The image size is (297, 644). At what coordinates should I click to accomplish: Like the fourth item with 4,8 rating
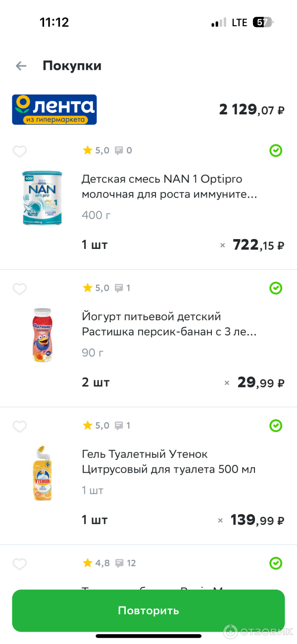coord(19,564)
